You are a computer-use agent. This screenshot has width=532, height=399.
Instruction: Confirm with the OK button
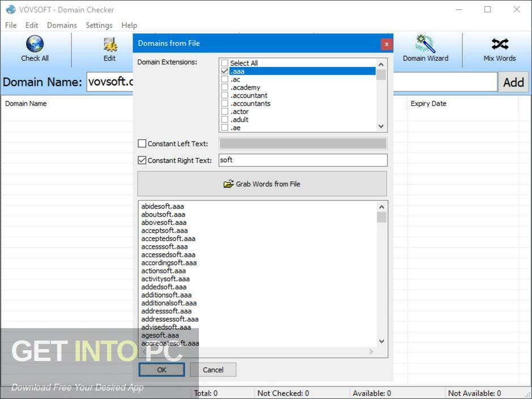[161, 370]
